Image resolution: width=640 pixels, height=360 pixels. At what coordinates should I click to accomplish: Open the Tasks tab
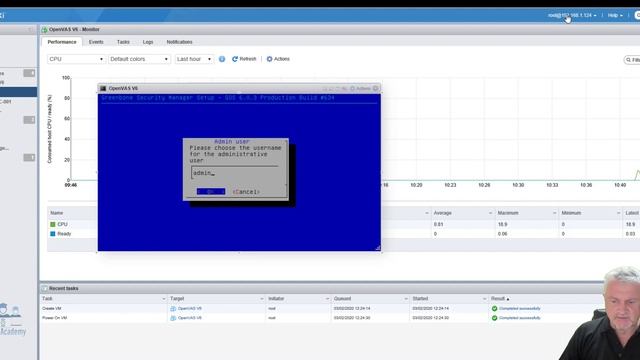[123, 42]
